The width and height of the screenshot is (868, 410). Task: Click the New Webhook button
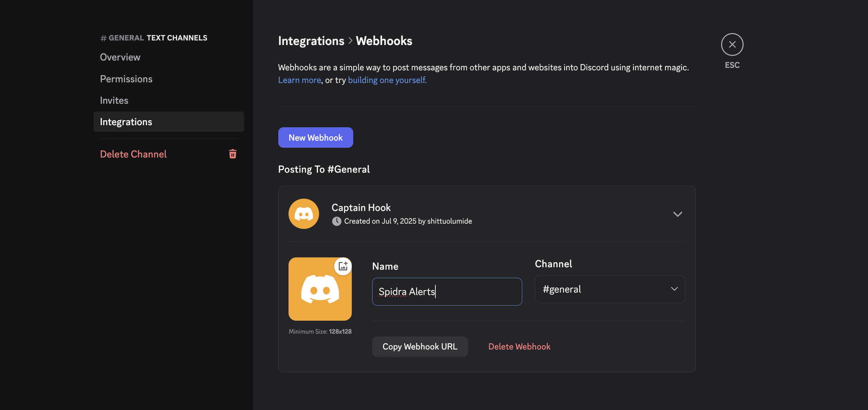coord(315,137)
